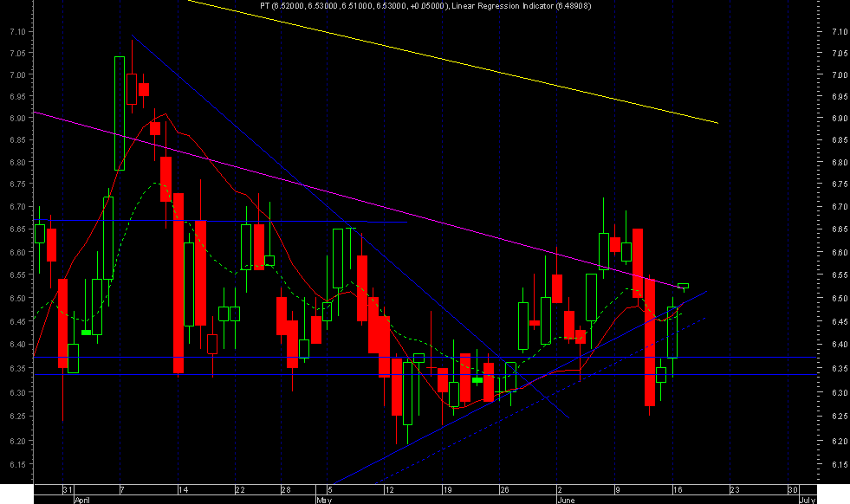Click the 6.60 label on right price axis

pyautogui.click(x=840, y=252)
